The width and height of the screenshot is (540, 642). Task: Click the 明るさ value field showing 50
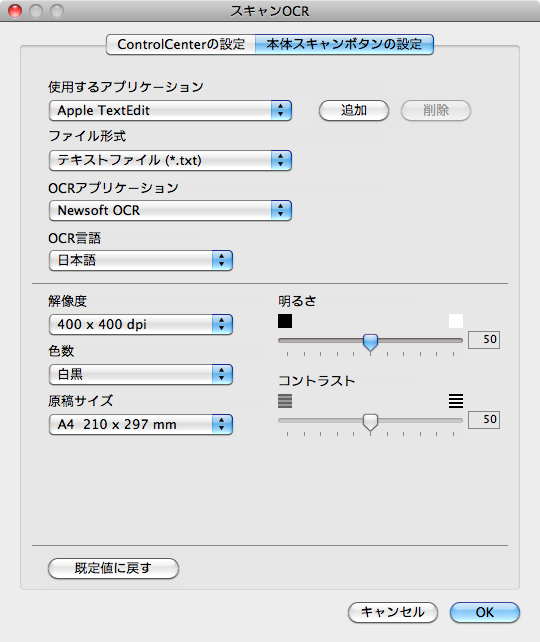point(484,340)
